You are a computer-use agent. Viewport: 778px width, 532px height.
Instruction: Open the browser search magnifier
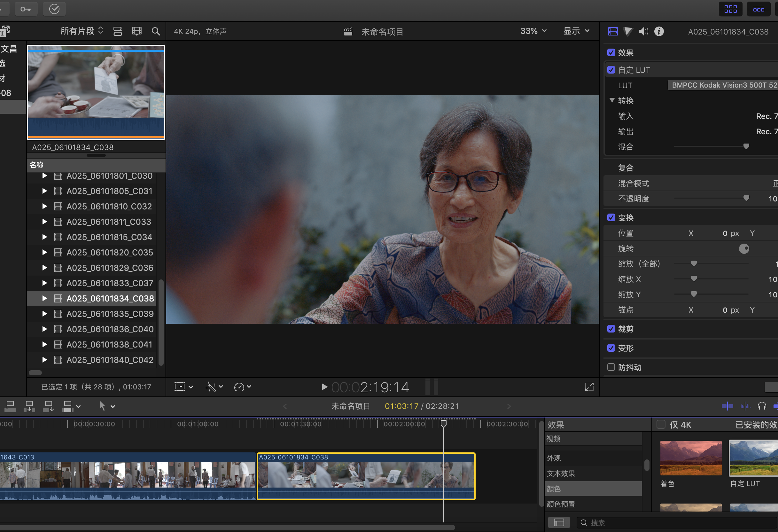[x=156, y=31]
